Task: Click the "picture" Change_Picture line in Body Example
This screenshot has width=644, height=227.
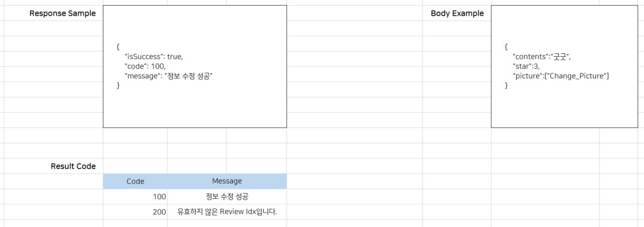Action: coord(561,76)
